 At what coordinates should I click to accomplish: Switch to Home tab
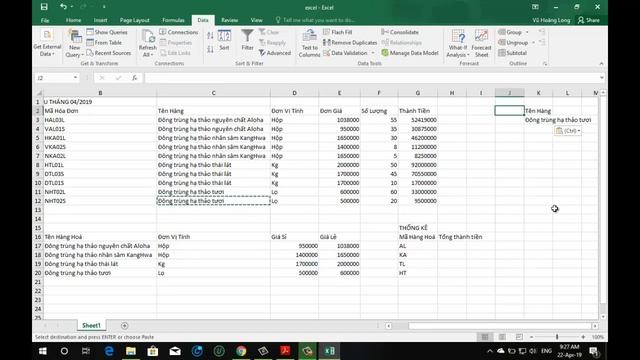coord(73,20)
